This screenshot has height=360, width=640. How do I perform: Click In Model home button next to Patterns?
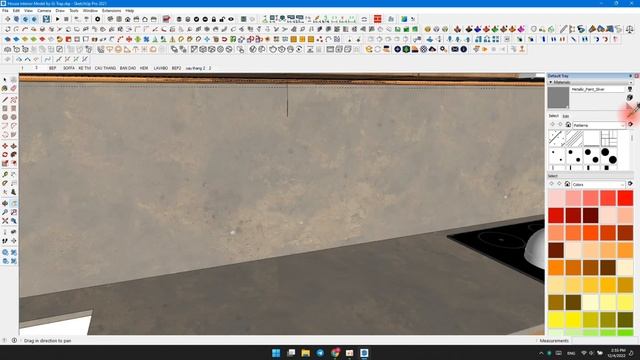568,124
